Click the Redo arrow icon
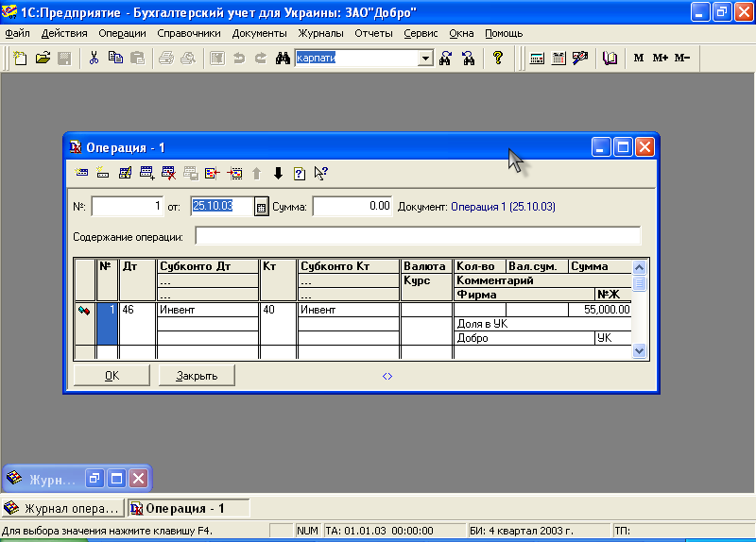This screenshot has height=542, width=756. [261, 59]
